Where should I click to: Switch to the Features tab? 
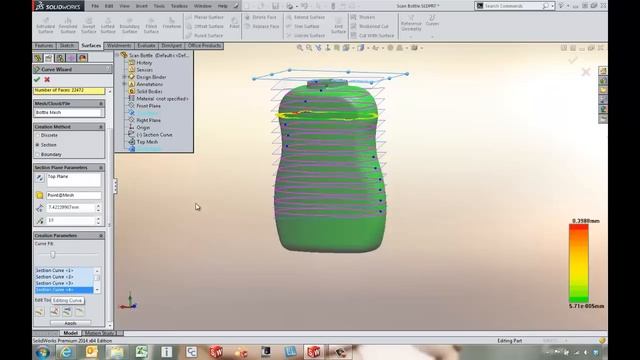click(x=44, y=46)
